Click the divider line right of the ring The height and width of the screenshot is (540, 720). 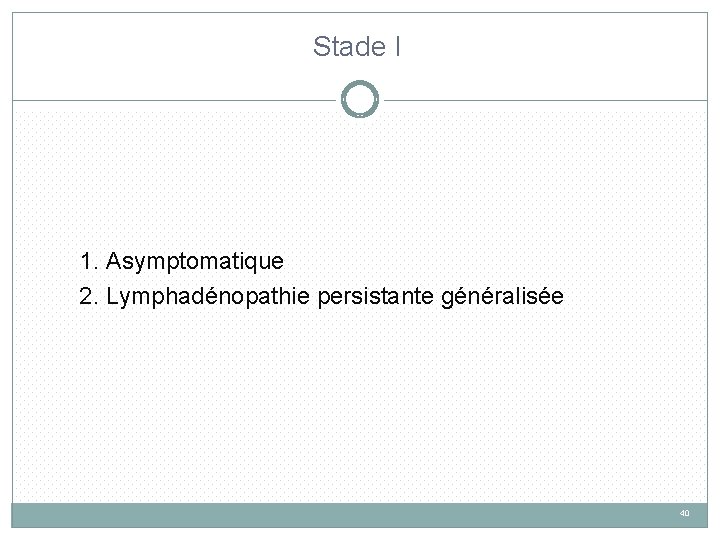546,100
